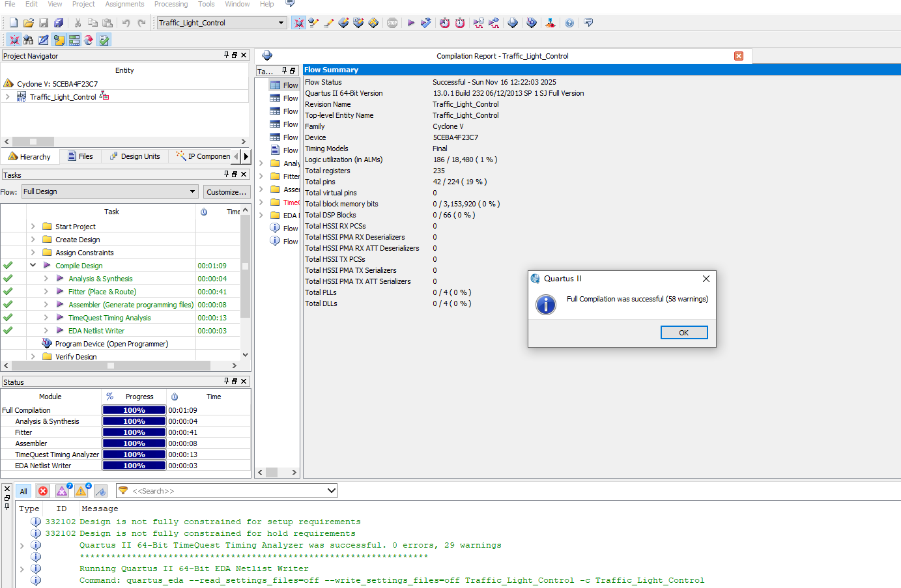Open the Assignments menu
Viewport: 901px width, 588px height.
124,4
